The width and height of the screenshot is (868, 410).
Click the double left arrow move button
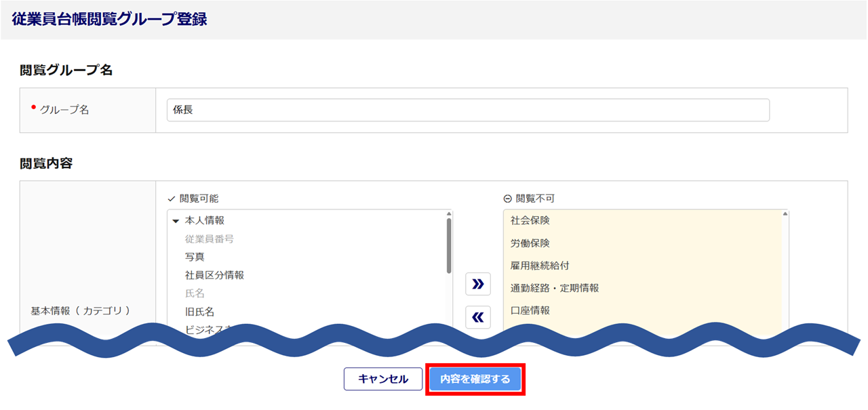[478, 316]
